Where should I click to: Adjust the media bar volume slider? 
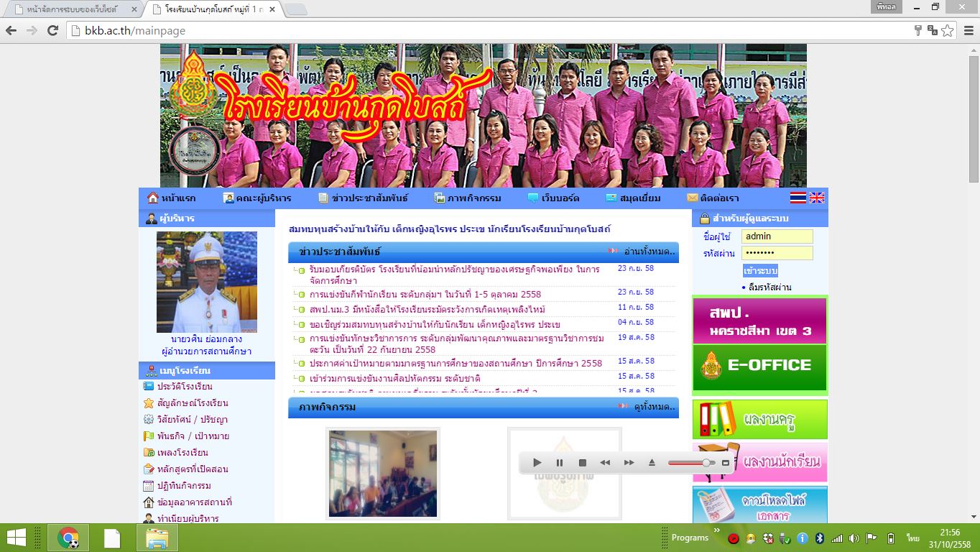691,463
